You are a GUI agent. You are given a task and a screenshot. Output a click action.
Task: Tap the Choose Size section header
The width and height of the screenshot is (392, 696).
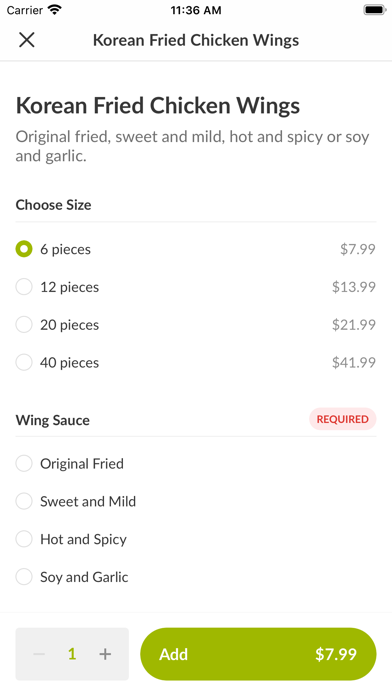[53, 205]
